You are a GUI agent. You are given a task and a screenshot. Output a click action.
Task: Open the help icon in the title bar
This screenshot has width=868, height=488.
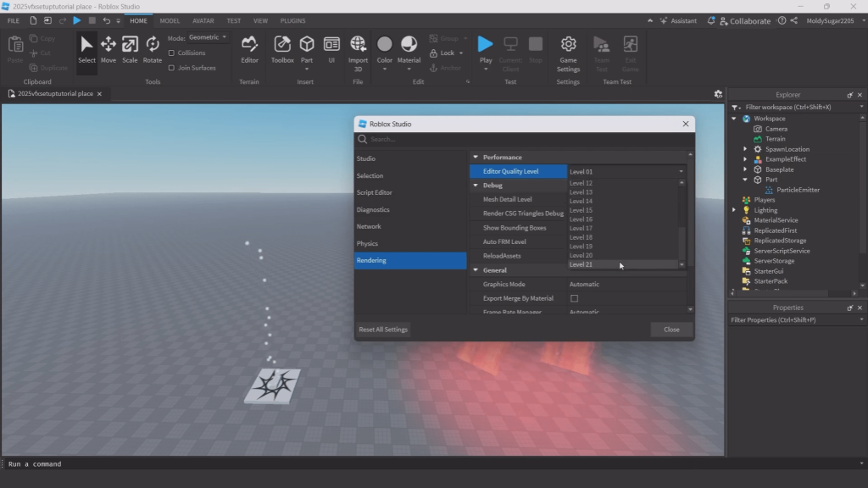point(782,21)
